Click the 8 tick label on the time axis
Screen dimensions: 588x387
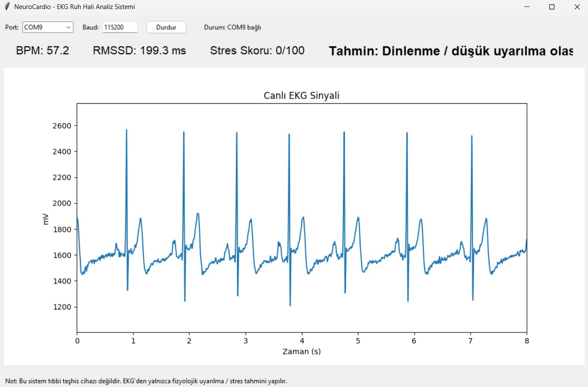(527, 341)
